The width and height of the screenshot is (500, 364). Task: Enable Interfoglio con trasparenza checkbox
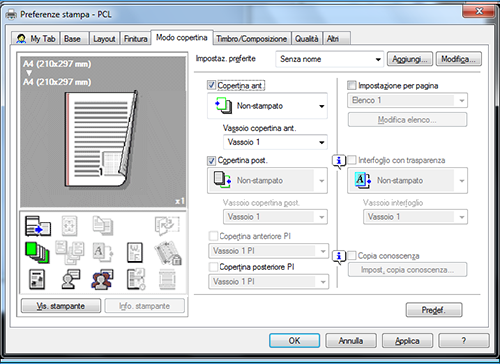pos(352,160)
